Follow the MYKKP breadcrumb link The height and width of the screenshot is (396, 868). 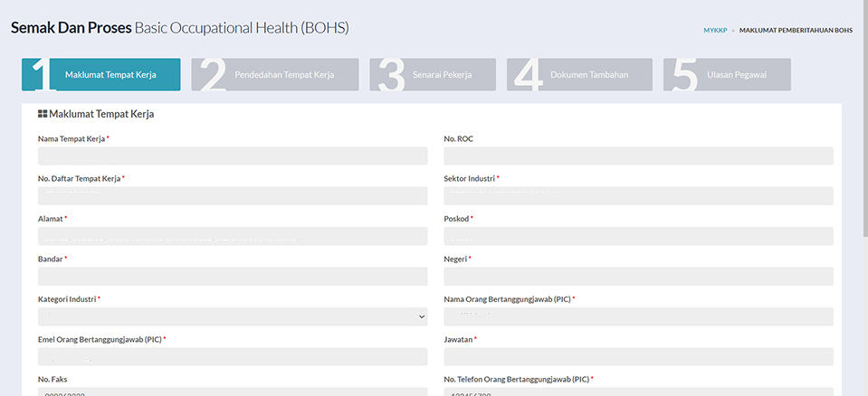click(x=715, y=31)
